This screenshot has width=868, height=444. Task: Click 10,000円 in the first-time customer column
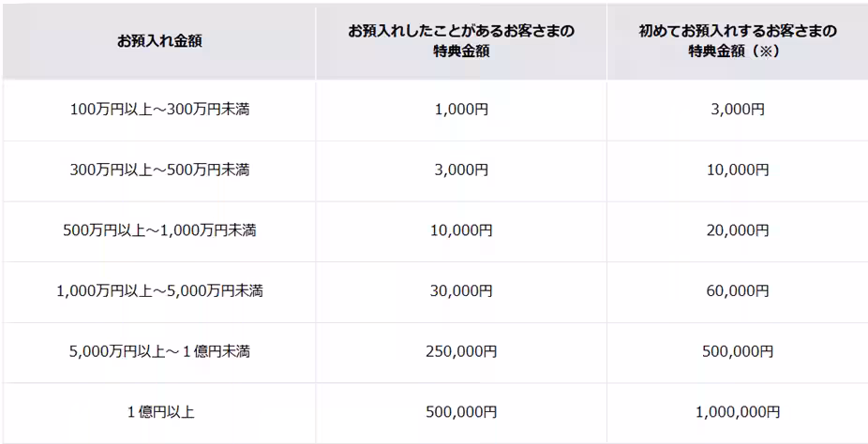(738, 170)
